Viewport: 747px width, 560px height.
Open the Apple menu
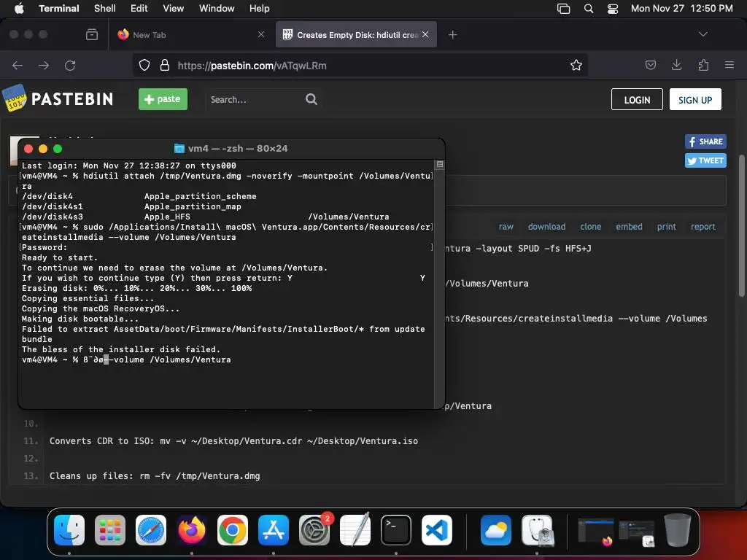(x=19, y=8)
